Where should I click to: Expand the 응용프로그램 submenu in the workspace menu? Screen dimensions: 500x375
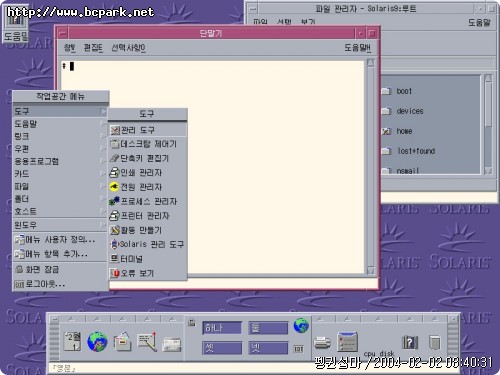pyautogui.click(x=60, y=161)
